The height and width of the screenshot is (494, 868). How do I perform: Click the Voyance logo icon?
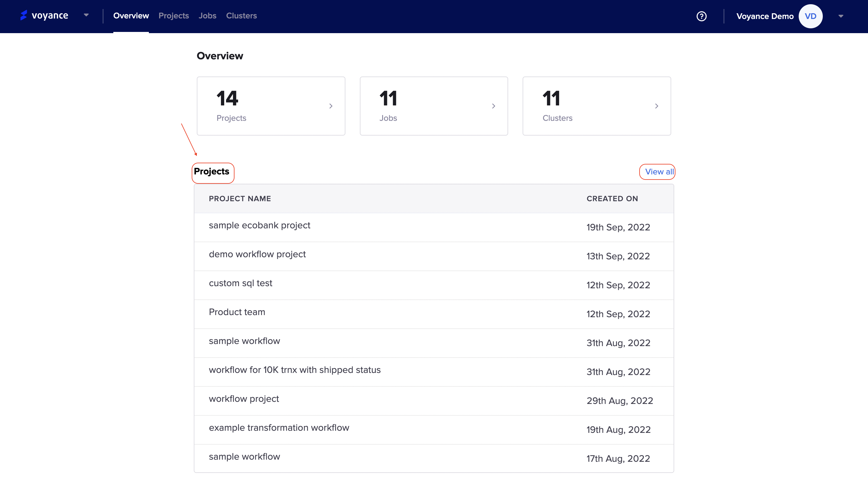click(x=24, y=15)
